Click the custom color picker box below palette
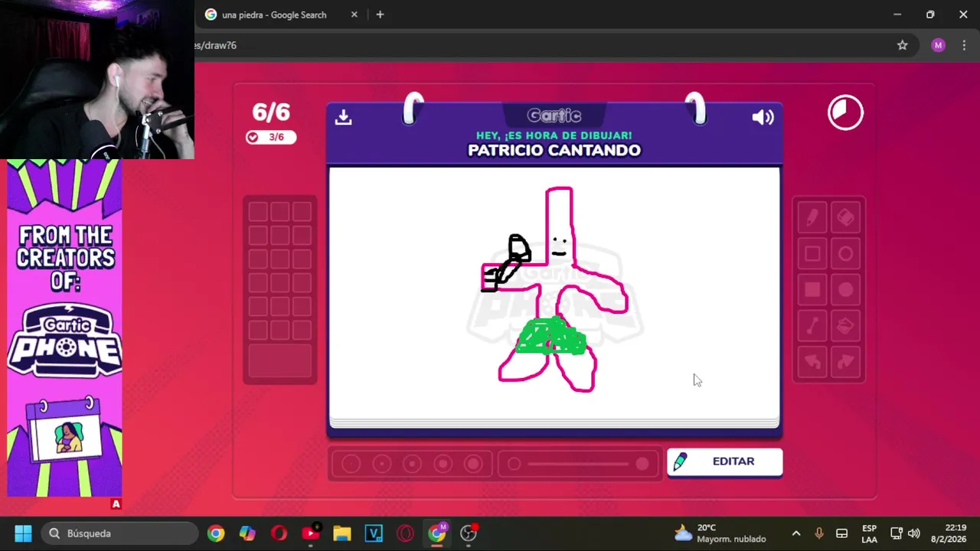 tap(280, 361)
